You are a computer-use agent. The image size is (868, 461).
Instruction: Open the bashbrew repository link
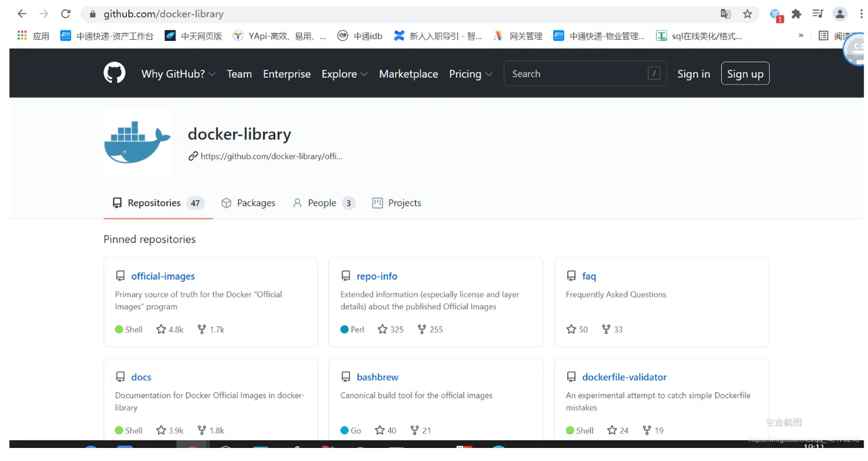(378, 377)
